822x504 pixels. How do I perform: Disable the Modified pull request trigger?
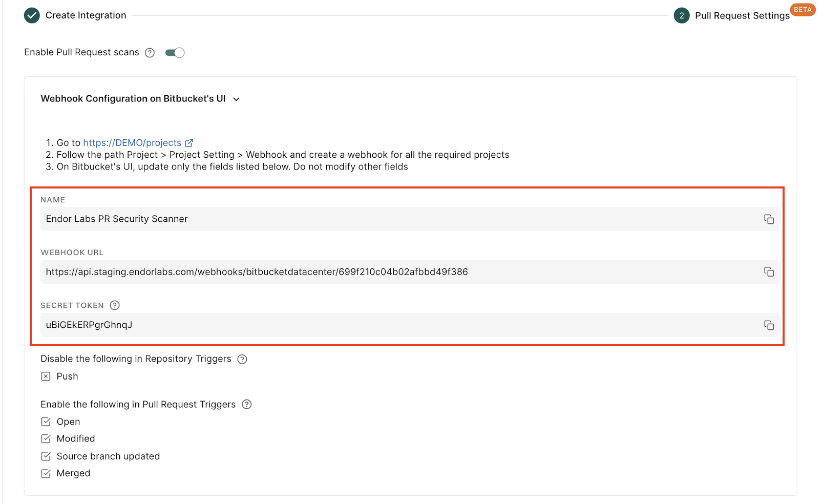pyautogui.click(x=46, y=438)
